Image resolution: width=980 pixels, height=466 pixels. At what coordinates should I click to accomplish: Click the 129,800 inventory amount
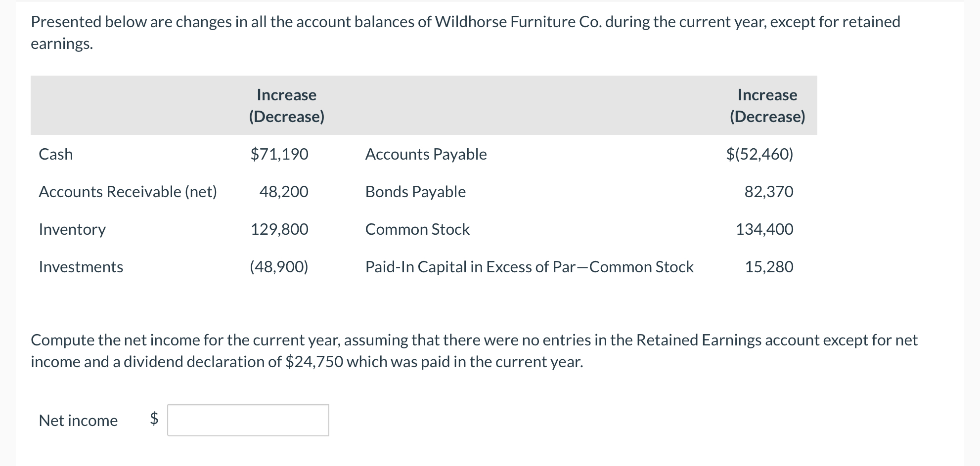279,229
